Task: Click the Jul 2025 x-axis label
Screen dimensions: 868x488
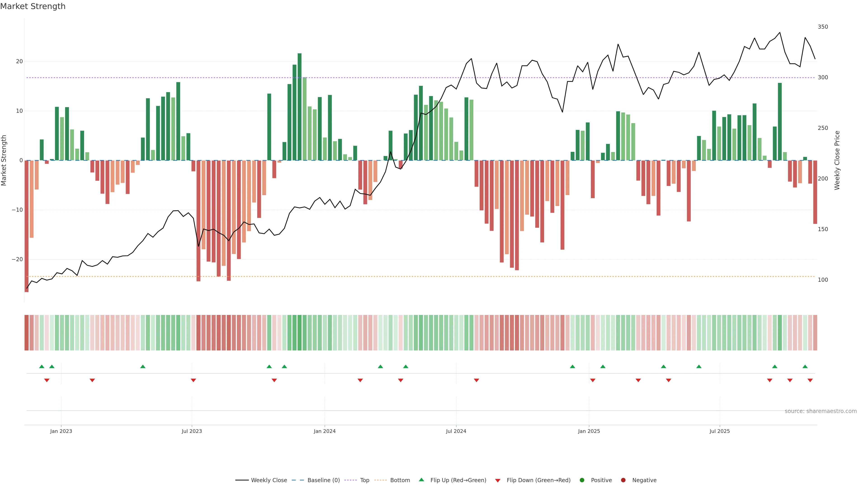Action: [x=719, y=431]
